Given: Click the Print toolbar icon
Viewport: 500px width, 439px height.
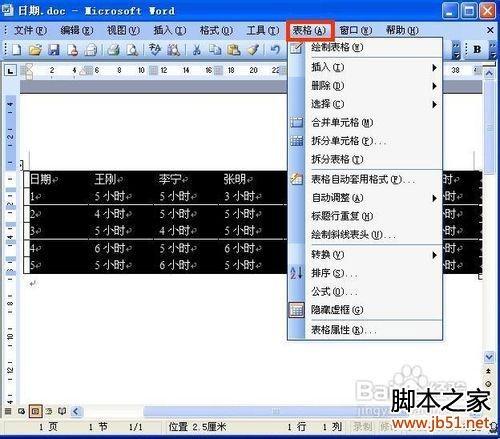Looking at the screenshot, I should (114, 50).
